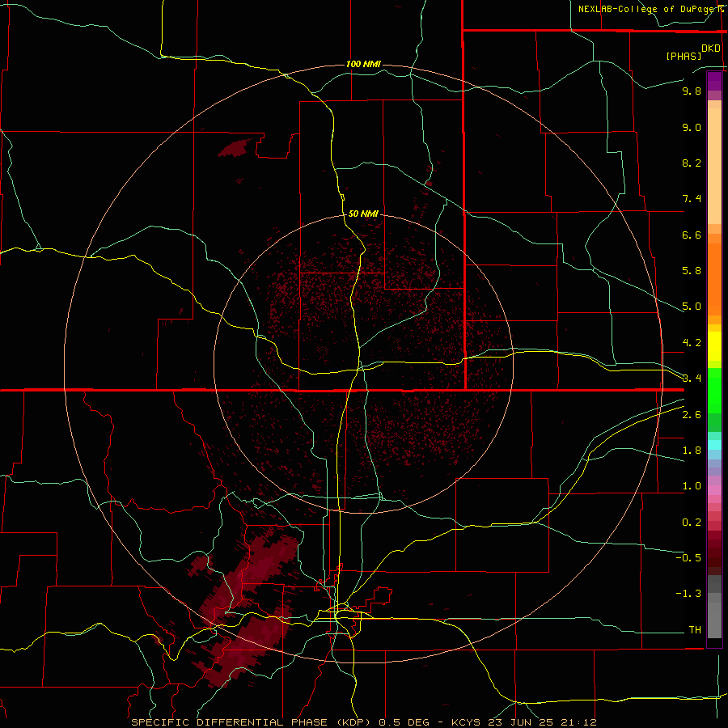Click the 0.2 scale value
This screenshot has height=728, width=728.
(x=692, y=523)
